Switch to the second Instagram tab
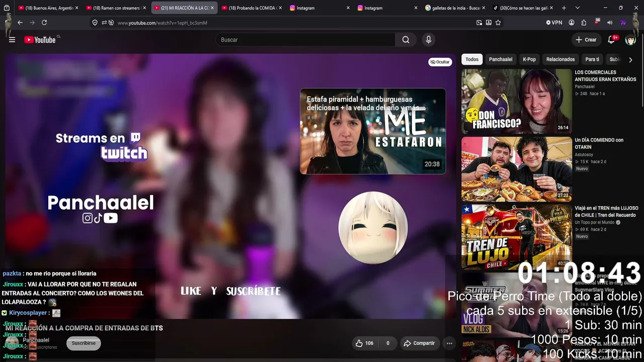Image resolution: width=644 pixels, height=362 pixels. 387,8
